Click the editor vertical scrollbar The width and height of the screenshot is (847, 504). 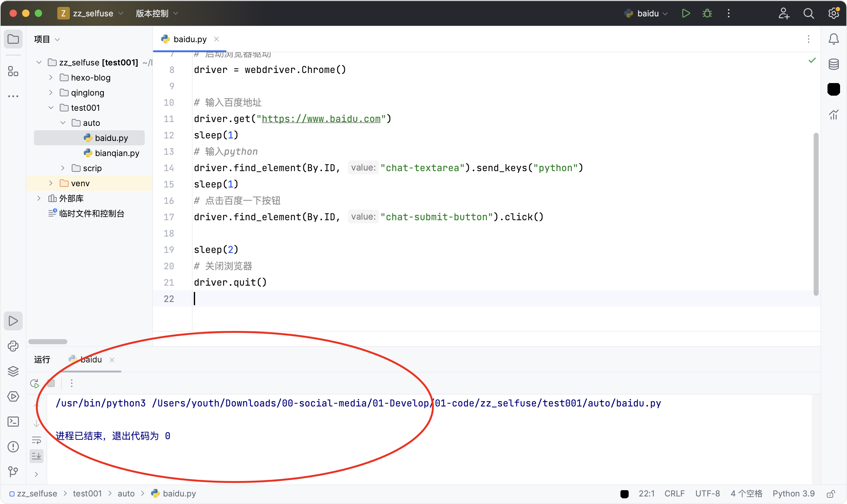pos(816,214)
